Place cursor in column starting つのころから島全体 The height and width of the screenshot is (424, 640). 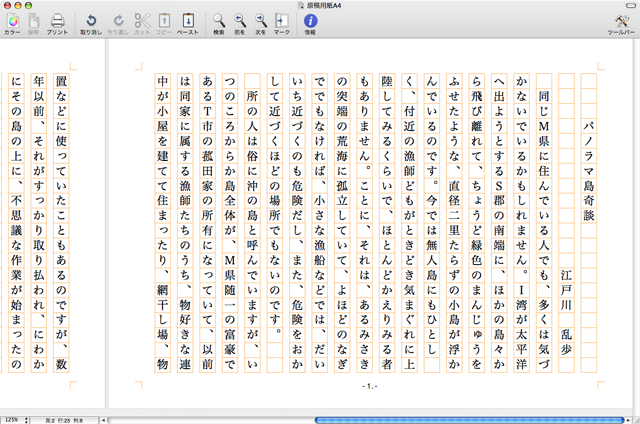click(230, 223)
